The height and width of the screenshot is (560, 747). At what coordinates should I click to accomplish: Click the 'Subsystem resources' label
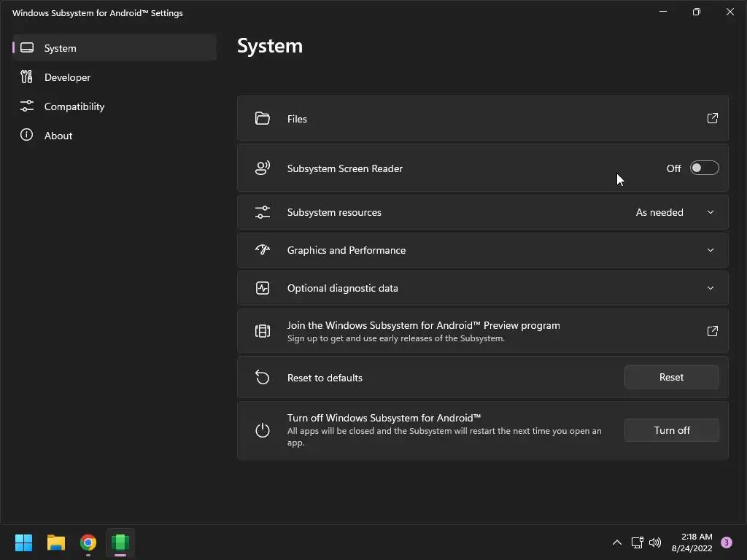334,212
